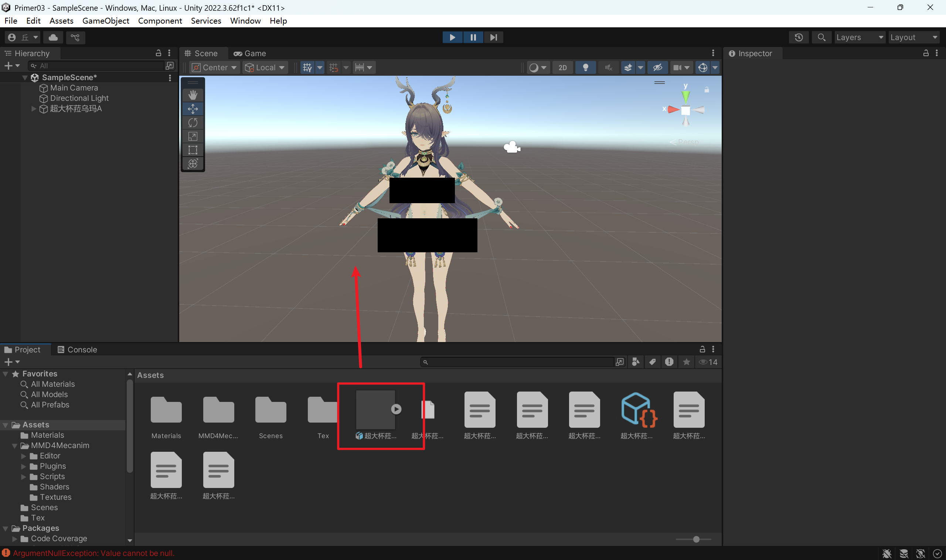Toggle 2D scene view mode
946x560 pixels.
[x=562, y=68]
